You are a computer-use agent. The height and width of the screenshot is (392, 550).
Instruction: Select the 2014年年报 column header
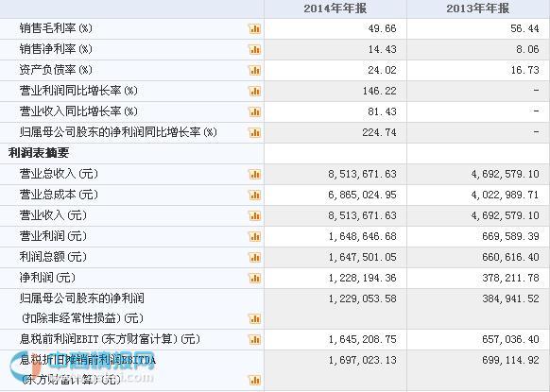tap(335, 9)
